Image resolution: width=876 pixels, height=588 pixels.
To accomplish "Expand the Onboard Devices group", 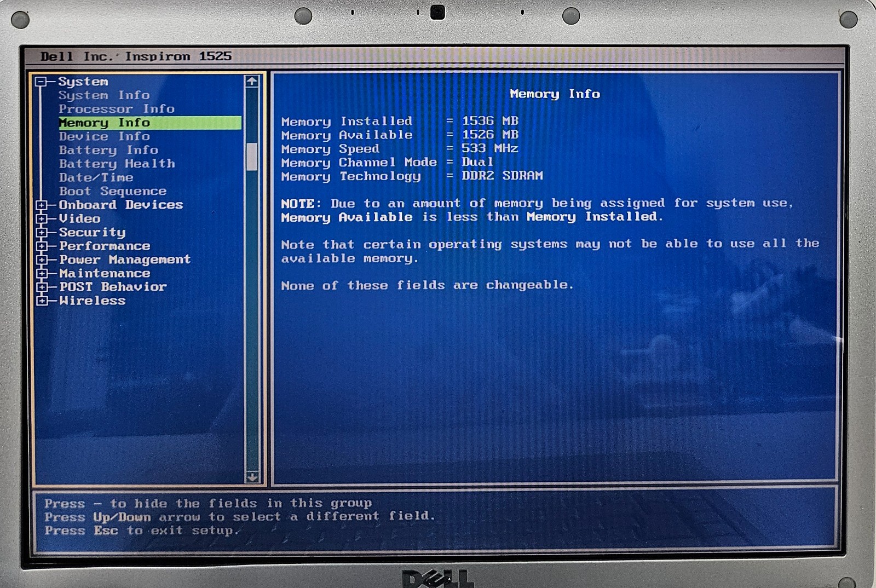I will [x=42, y=205].
